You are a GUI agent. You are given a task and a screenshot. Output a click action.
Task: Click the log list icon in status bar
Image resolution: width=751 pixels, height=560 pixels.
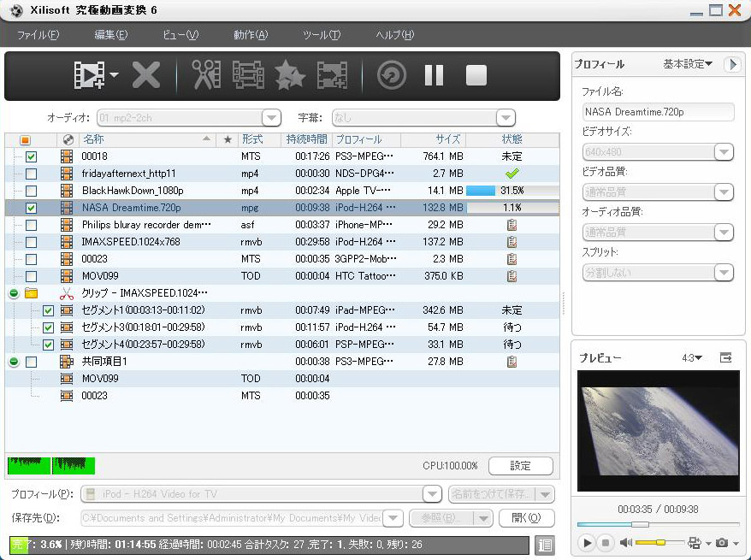[x=545, y=545]
